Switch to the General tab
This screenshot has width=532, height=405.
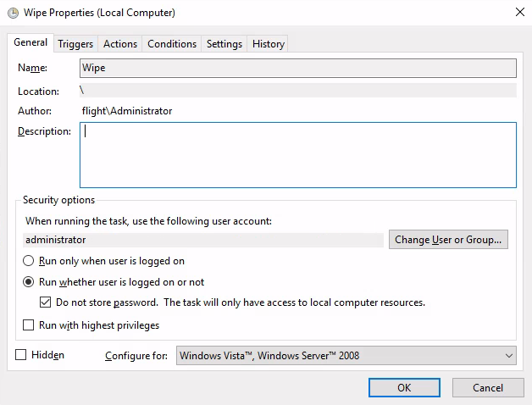coord(30,42)
